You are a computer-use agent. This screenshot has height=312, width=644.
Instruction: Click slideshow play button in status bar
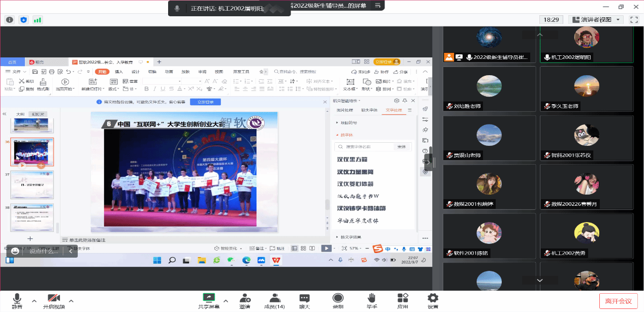[326, 248]
